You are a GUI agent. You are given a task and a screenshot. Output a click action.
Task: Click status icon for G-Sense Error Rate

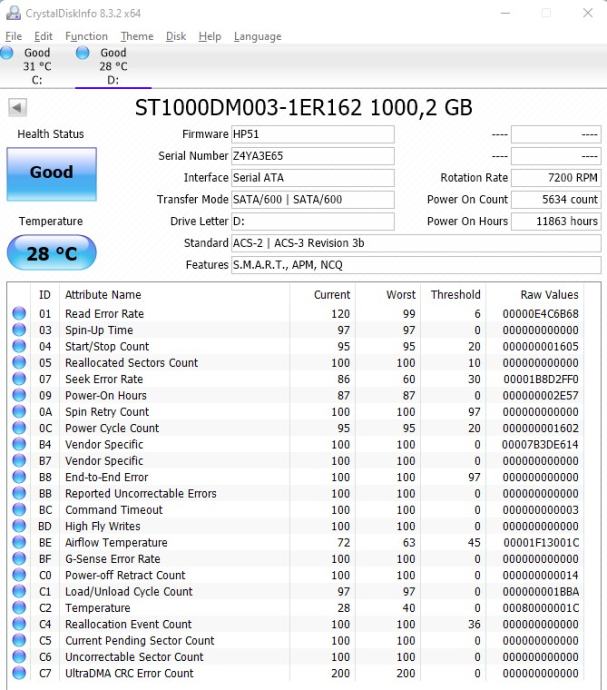[19, 558]
